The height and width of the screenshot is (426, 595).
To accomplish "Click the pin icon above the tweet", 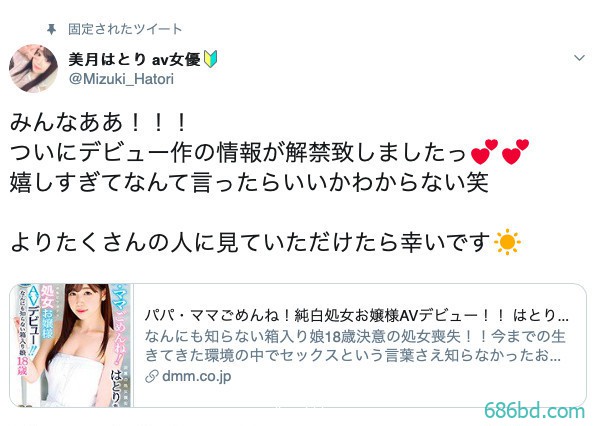I will [x=51, y=29].
